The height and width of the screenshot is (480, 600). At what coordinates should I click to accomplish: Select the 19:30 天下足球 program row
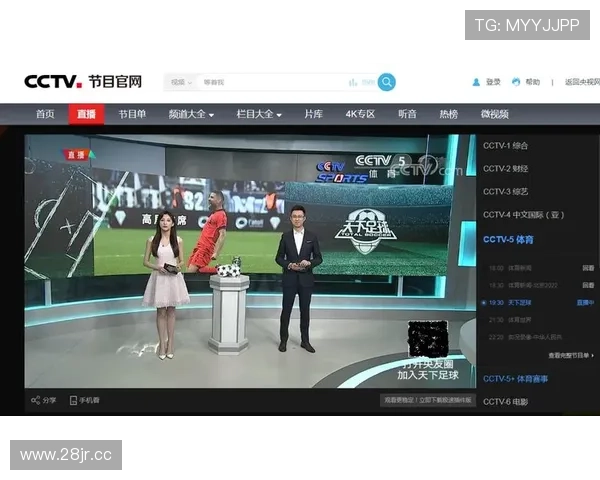tap(538, 303)
